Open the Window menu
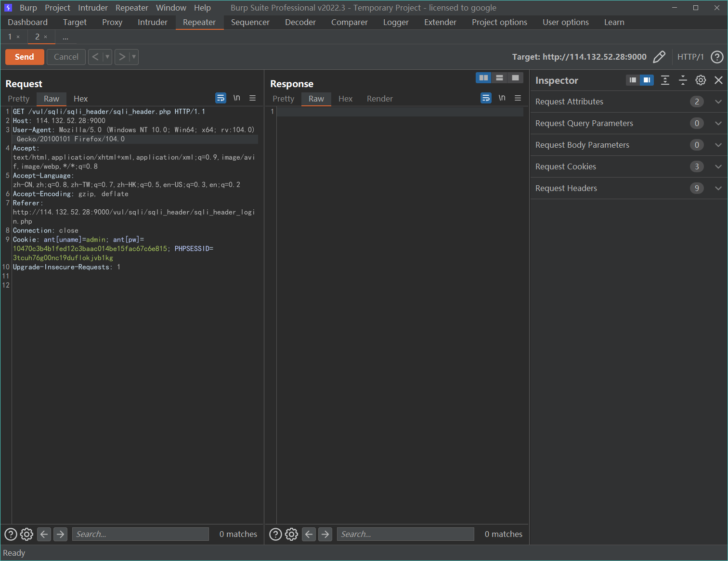 (171, 8)
